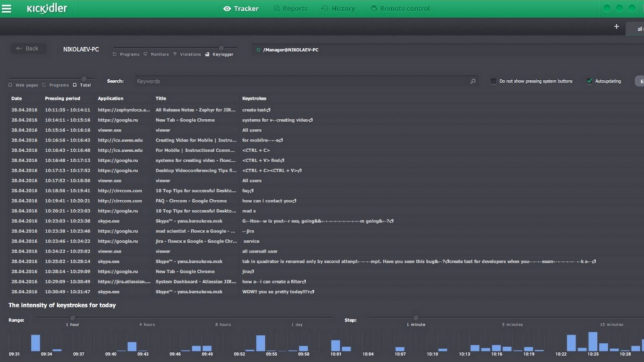Enable Do not show pressing system buttons
Viewport: 644px width, 362px height.
493,81
